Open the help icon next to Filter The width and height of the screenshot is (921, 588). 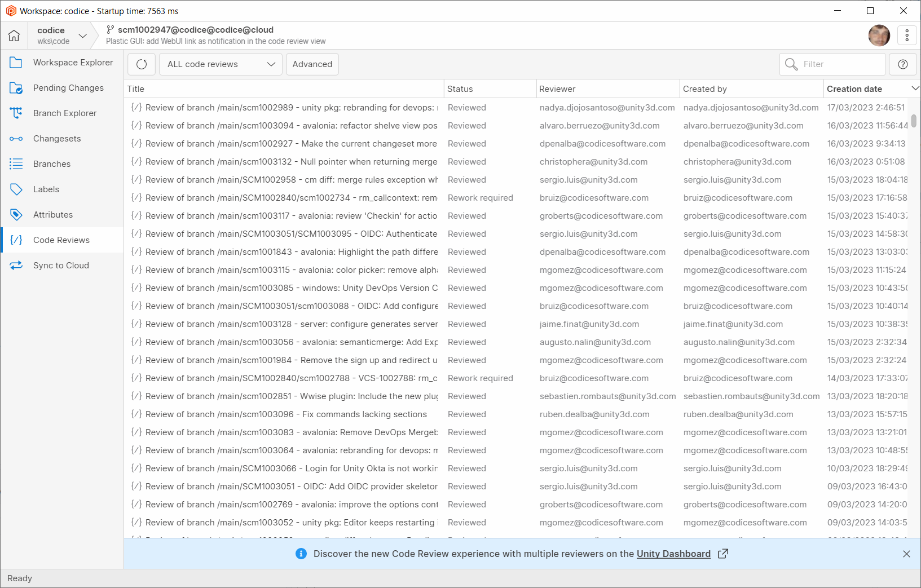902,64
